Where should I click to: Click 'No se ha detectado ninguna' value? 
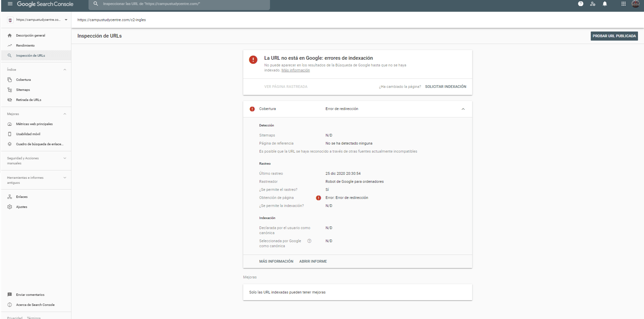pyautogui.click(x=349, y=144)
